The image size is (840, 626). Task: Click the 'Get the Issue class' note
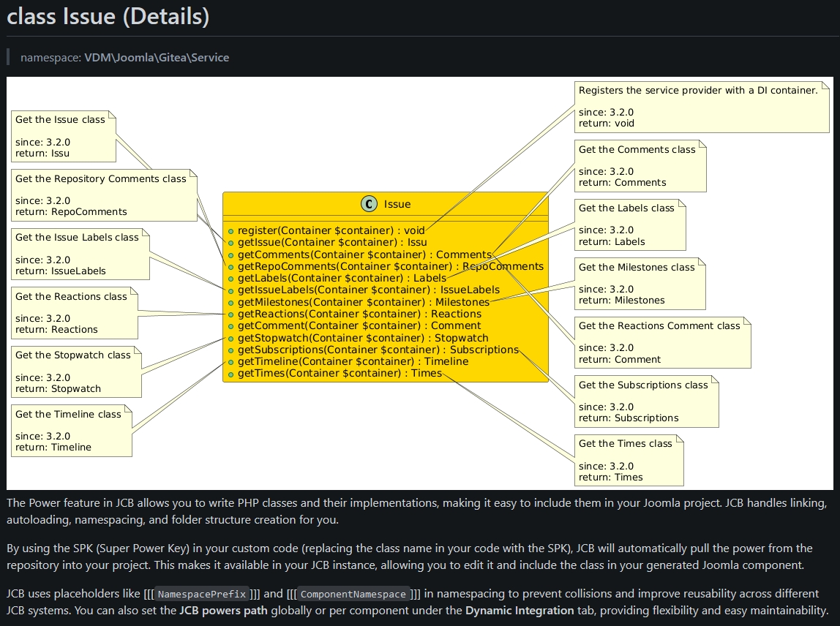click(64, 136)
